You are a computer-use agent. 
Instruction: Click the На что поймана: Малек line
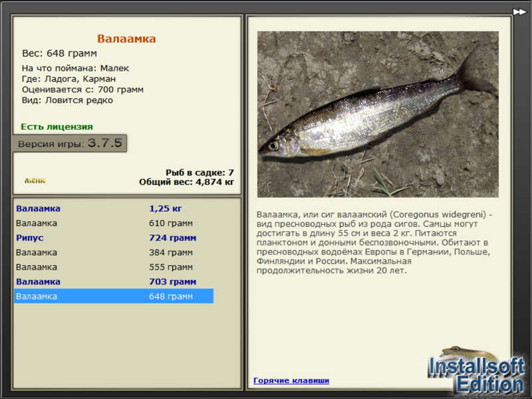coord(75,68)
